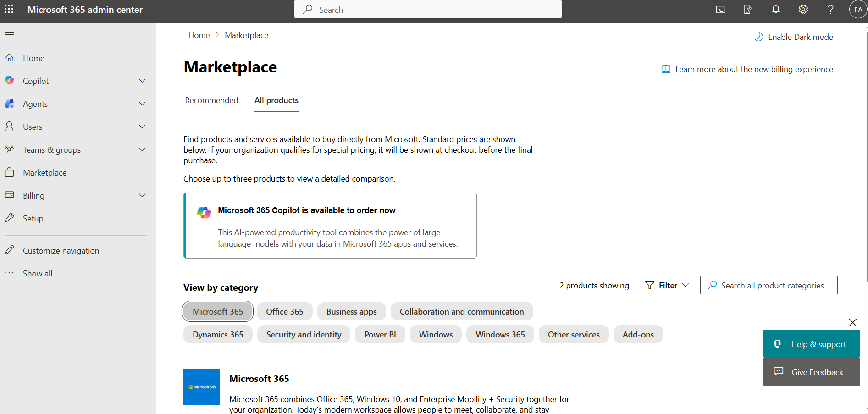The height and width of the screenshot is (414, 868).
Task: Click the Marketplace shopping bag icon
Action: [x=9, y=172]
